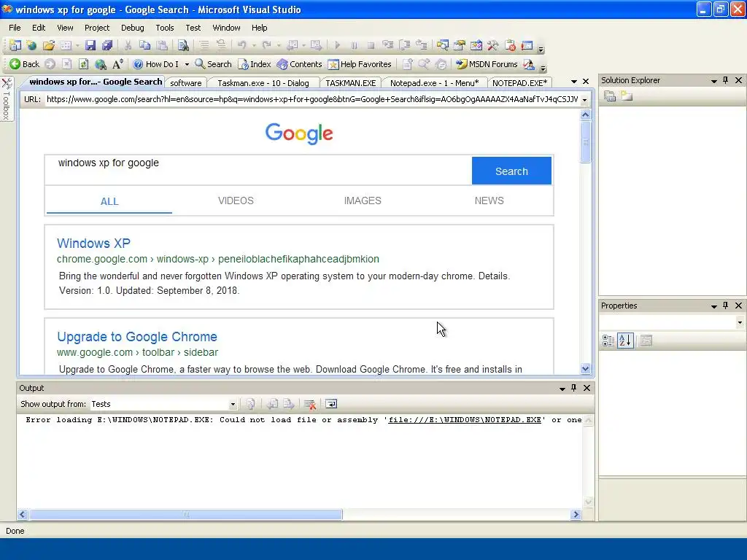
Task: Open help Search magnifier button
Action: [214, 64]
